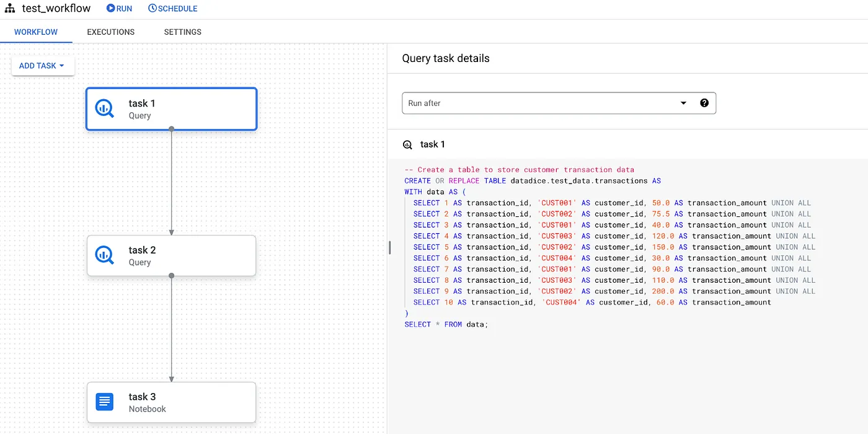Click the connector dot below task 2

[171, 276]
